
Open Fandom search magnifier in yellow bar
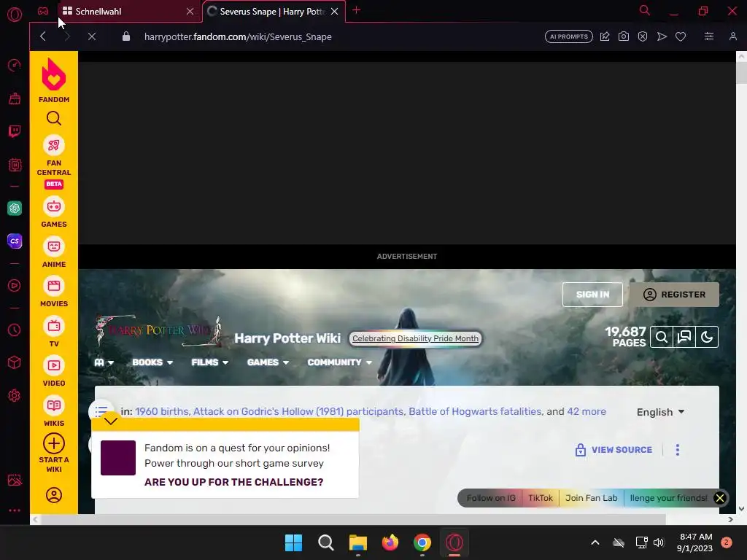(54, 118)
